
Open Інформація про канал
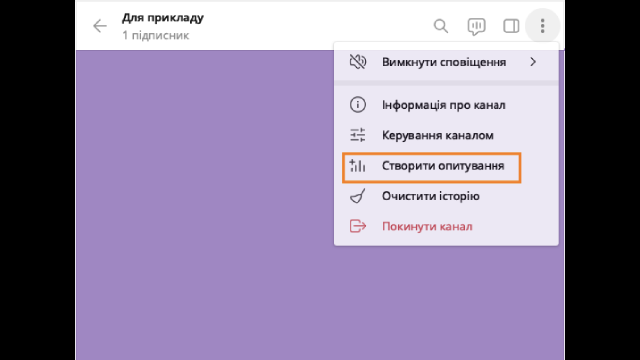(446, 105)
